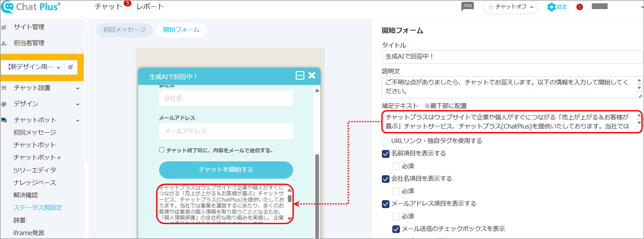The height and width of the screenshot is (239, 644).
Task: Click the チャットボット speech bubbles icon
Action: pos(4,120)
